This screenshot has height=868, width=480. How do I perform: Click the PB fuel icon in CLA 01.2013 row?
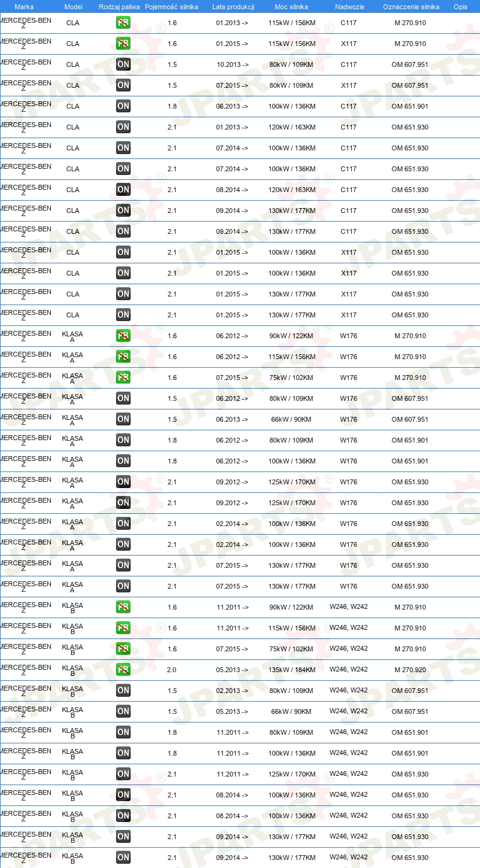pyautogui.click(x=123, y=23)
